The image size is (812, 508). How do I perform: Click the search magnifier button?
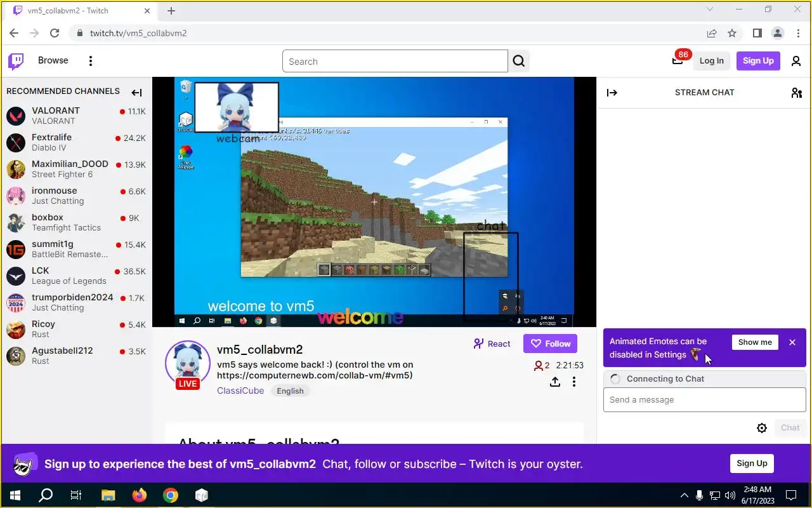[x=519, y=61]
